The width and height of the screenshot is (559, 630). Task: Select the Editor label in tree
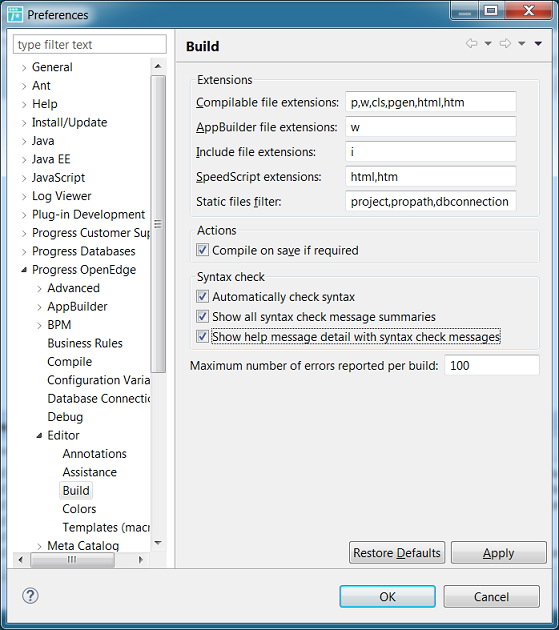(63, 435)
